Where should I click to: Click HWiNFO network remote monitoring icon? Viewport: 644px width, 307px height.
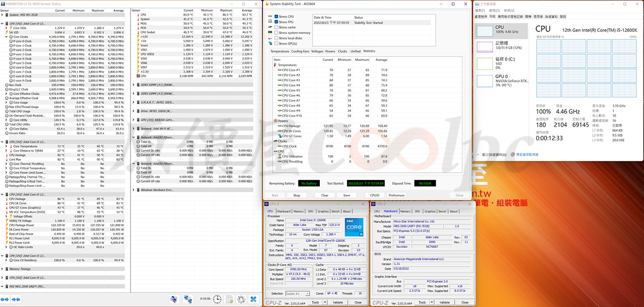tap(188, 299)
